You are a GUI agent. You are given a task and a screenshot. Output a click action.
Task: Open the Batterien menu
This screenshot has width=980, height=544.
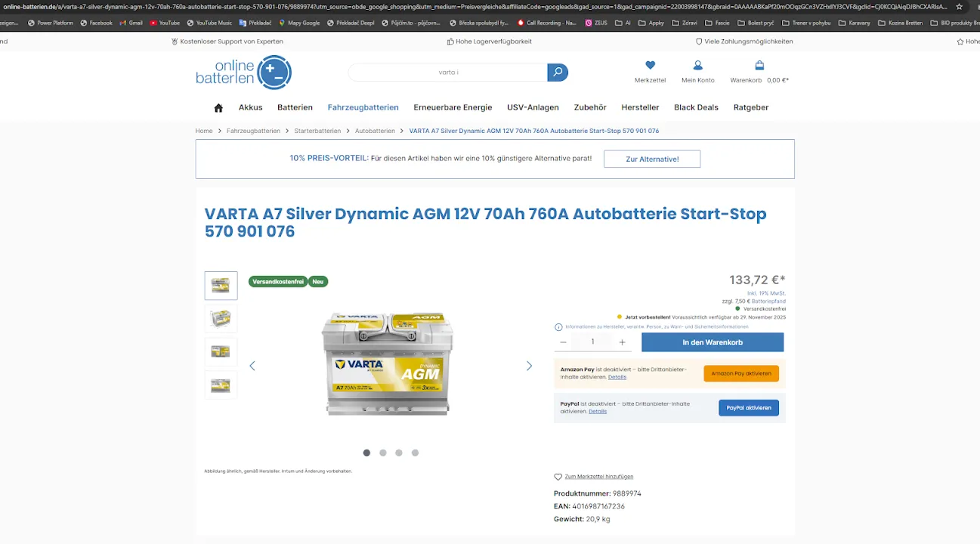(x=295, y=107)
